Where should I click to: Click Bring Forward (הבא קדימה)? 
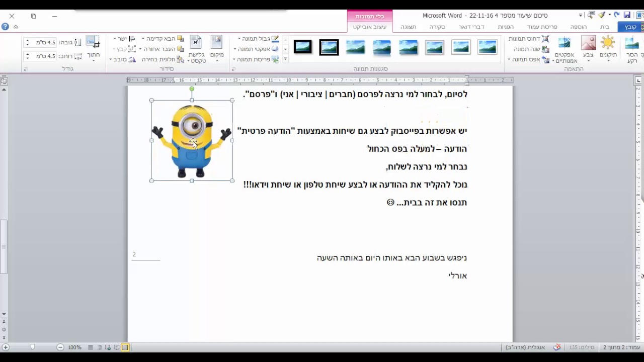pyautogui.click(x=163, y=39)
